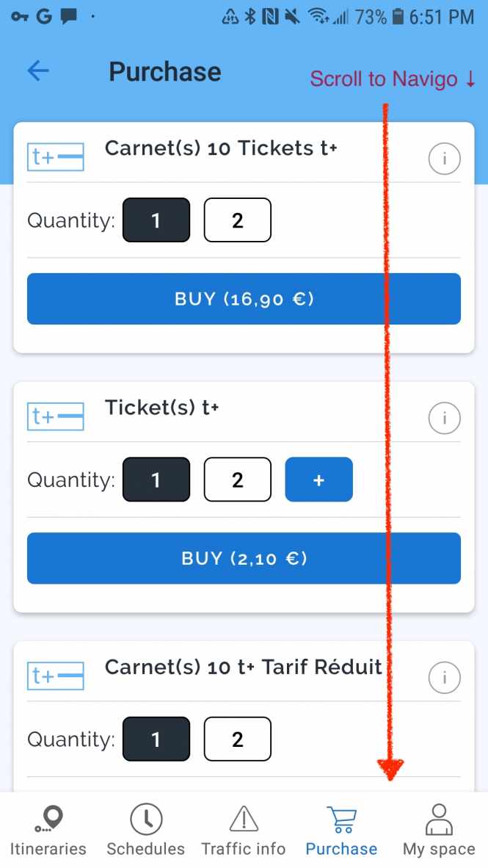Open the Traffic info section
Image resolution: width=488 pixels, height=868 pixels.
click(244, 828)
